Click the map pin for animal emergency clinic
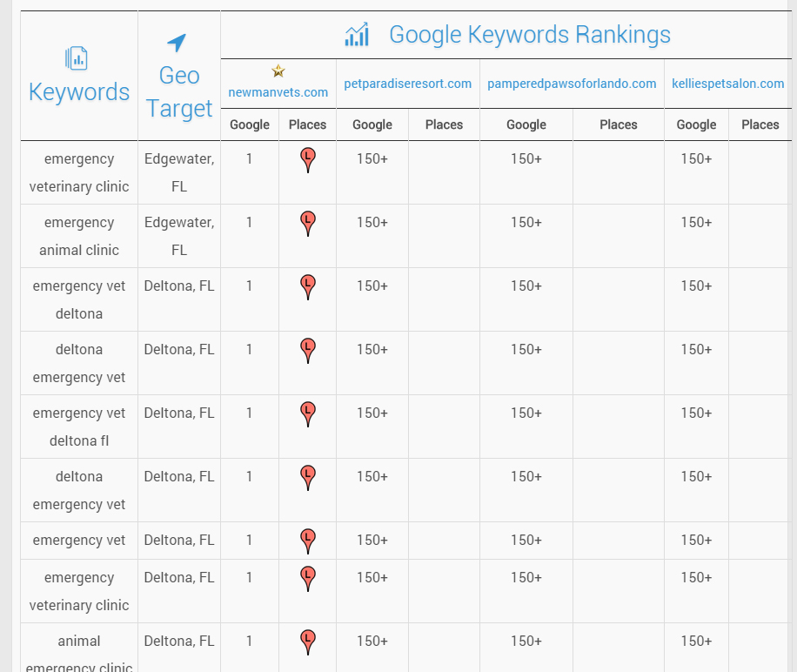Image resolution: width=797 pixels, height=672 pixels. point(307,642)
